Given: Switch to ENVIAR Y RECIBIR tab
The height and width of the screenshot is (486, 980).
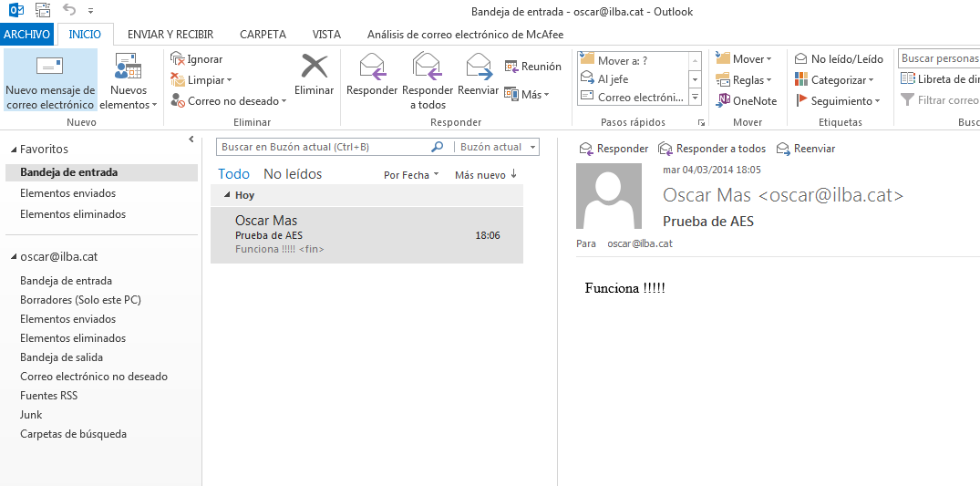Looking at the screenshot, I should coord(170,35).
